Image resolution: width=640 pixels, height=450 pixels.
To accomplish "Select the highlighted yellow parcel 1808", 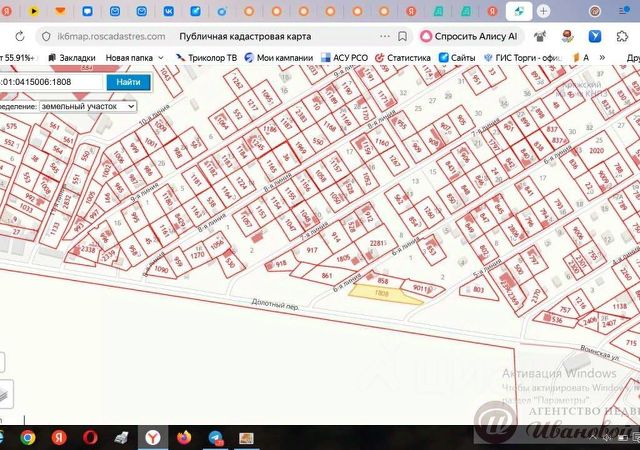I will click(x=384, y=294).
